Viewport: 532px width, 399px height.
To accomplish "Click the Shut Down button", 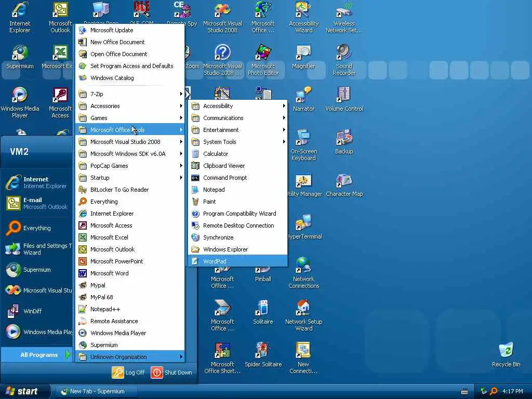I will (171, 372).
